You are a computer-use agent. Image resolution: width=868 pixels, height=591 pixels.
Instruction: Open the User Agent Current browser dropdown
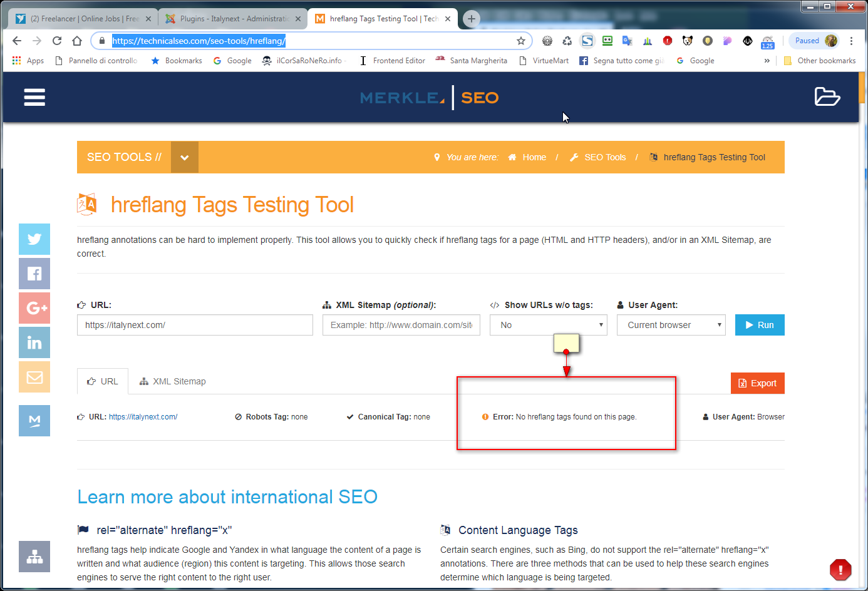pyautogui.click(x=671, y=325)
